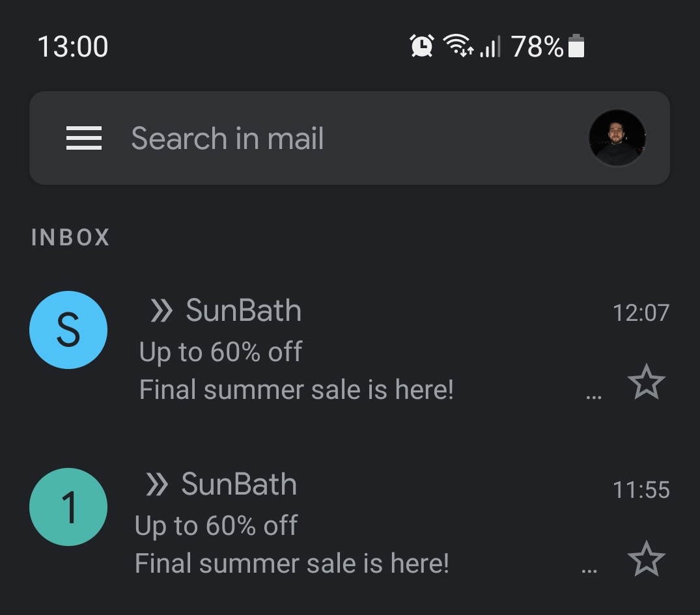The height and width of the screenshot is (615, 700).
Task: Expand the ellipsis on the 12:07 email
Action: click(x=594, y=394)
